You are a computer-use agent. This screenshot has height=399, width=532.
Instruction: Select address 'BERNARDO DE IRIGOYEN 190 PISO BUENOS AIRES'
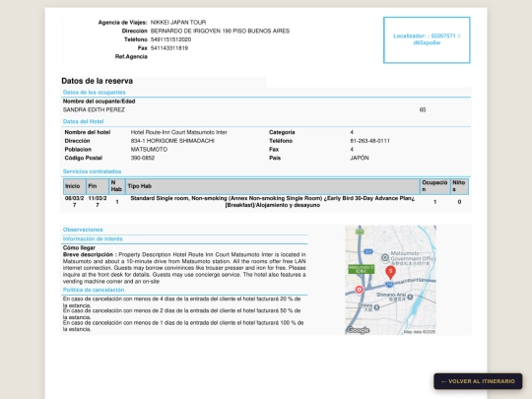pos(220,31)
